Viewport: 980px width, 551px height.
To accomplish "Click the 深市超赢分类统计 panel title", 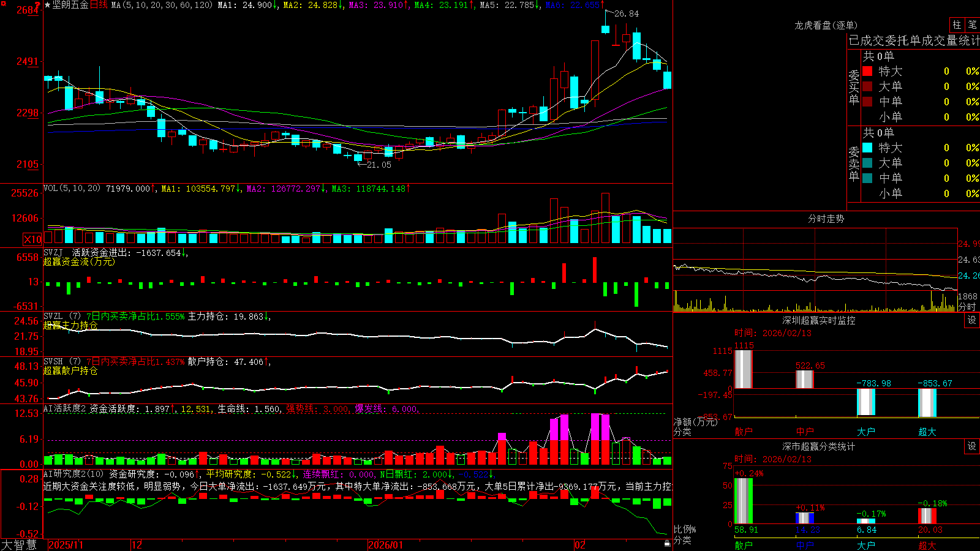I will pos(819,446).
